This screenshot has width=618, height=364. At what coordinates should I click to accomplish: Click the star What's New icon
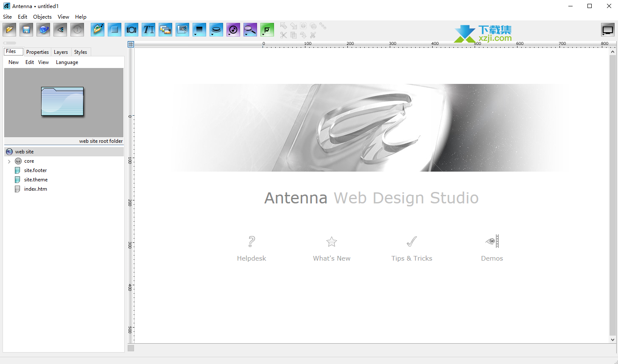[332, 242]
